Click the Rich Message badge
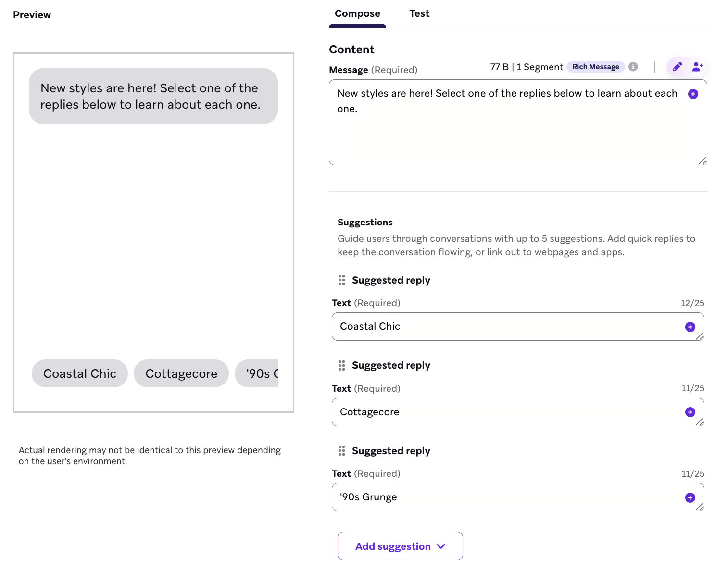728x570 pixels. pyautogui.click(x=596, y=67)
